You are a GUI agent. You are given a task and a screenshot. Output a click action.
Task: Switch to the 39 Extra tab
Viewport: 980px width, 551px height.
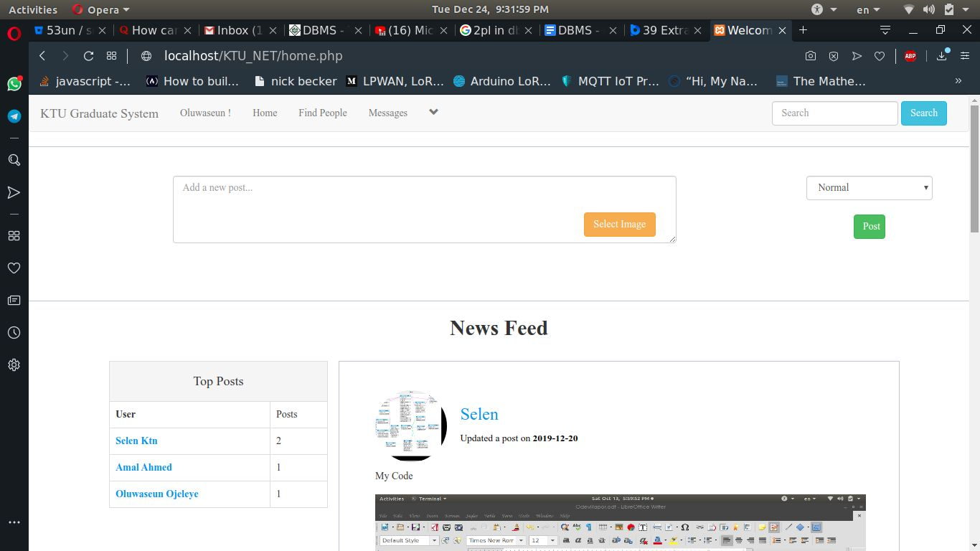coord(666,30)
